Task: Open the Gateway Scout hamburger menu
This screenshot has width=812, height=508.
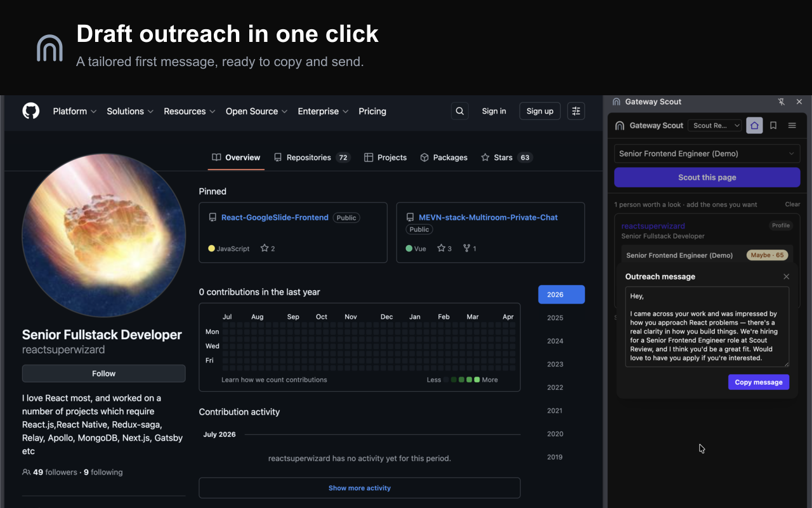Action: 792,126
